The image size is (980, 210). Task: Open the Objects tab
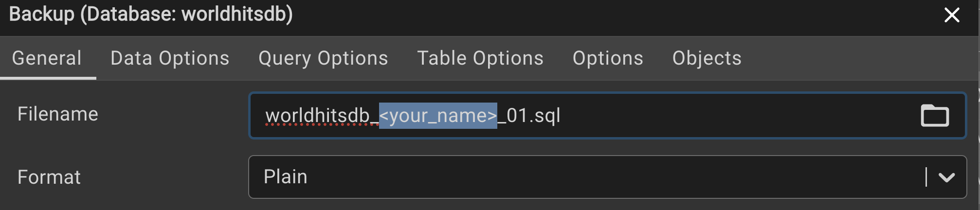point(707,58)
